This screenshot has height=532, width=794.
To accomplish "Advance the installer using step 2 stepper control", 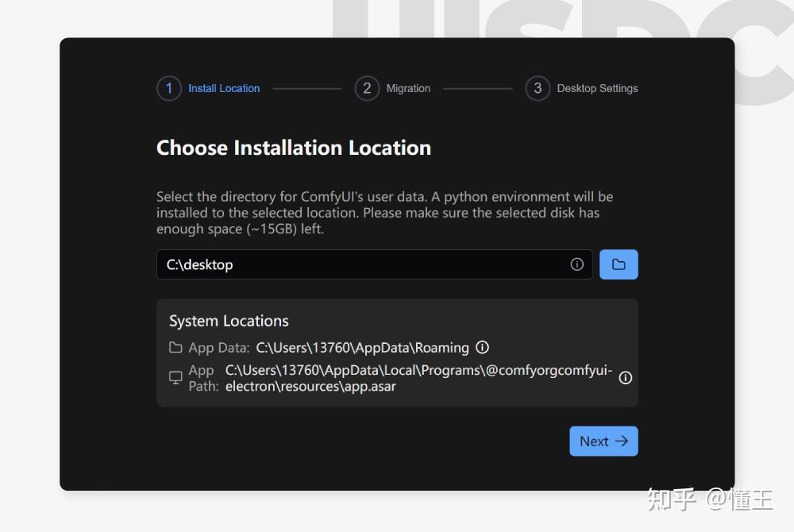I will click(x=367, y=88).
